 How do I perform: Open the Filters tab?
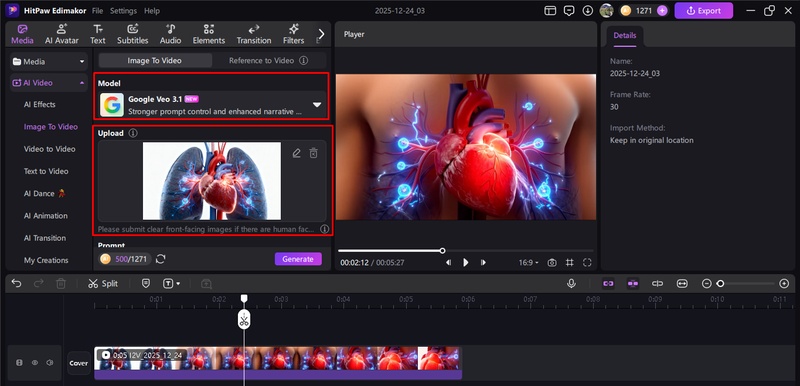pos(293,34)
